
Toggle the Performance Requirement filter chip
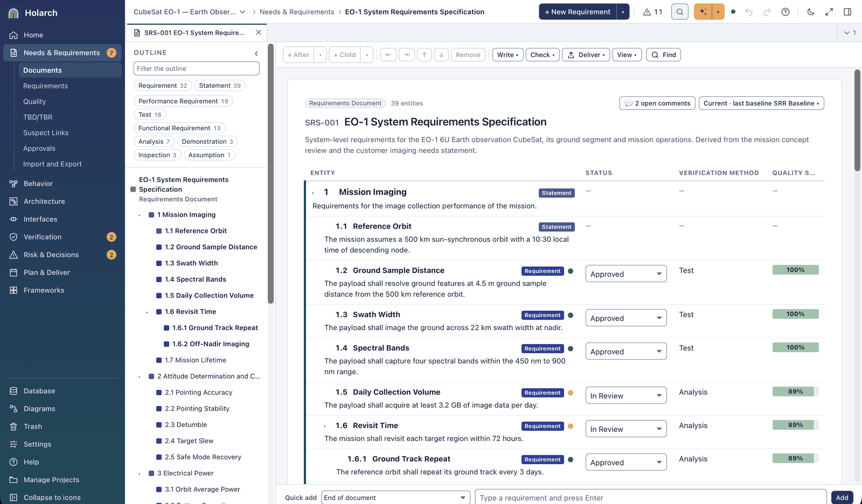[183, 101]
